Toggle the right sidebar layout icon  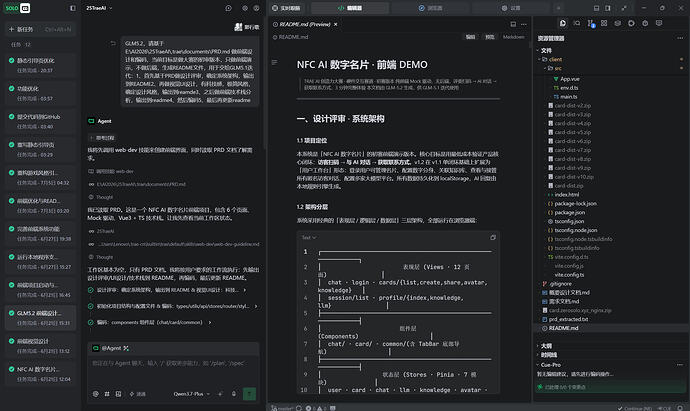click(x=608, y=8)
